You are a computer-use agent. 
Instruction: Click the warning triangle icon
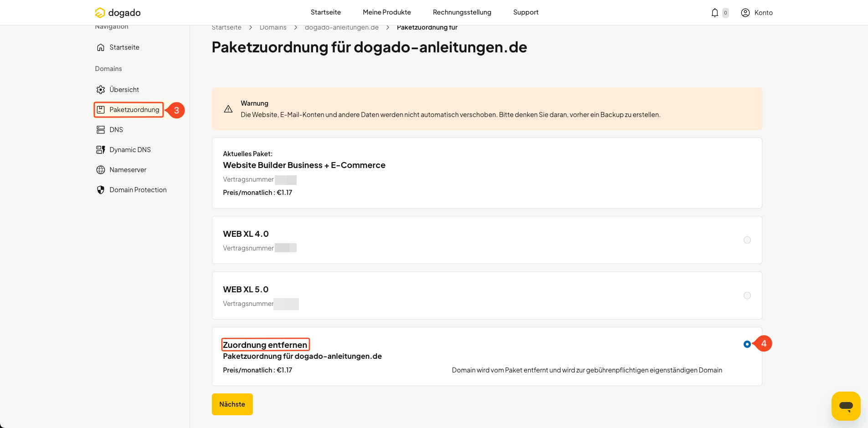(x=228, y=109)
